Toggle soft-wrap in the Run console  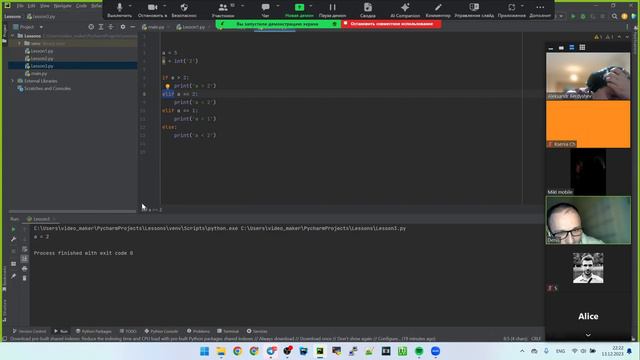[24, 249]
